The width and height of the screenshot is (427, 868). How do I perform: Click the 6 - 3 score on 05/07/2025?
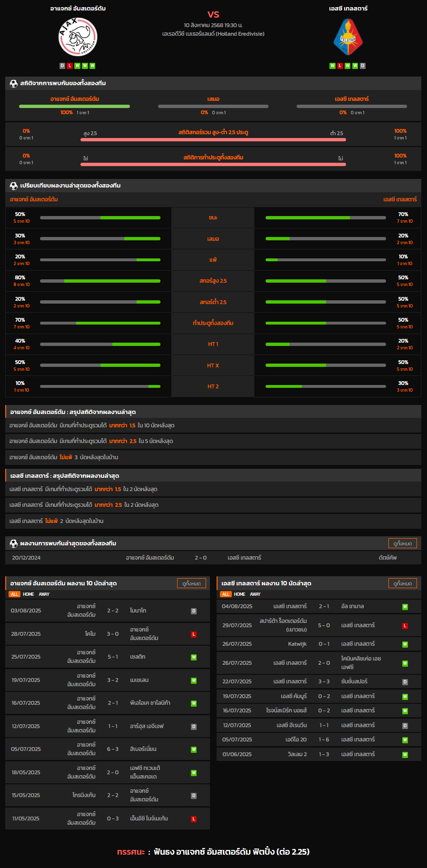113,749
